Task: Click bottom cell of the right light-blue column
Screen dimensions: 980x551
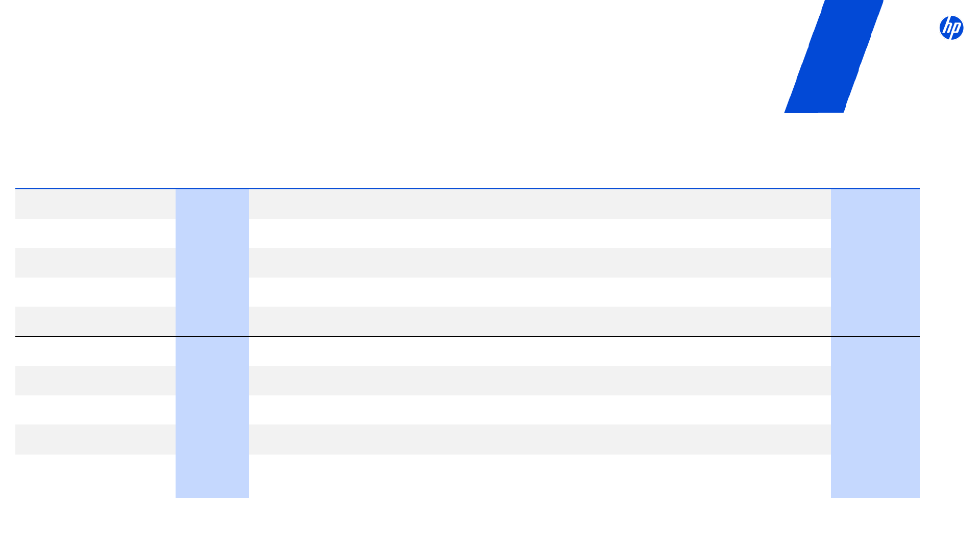Action: coord(875,476)
